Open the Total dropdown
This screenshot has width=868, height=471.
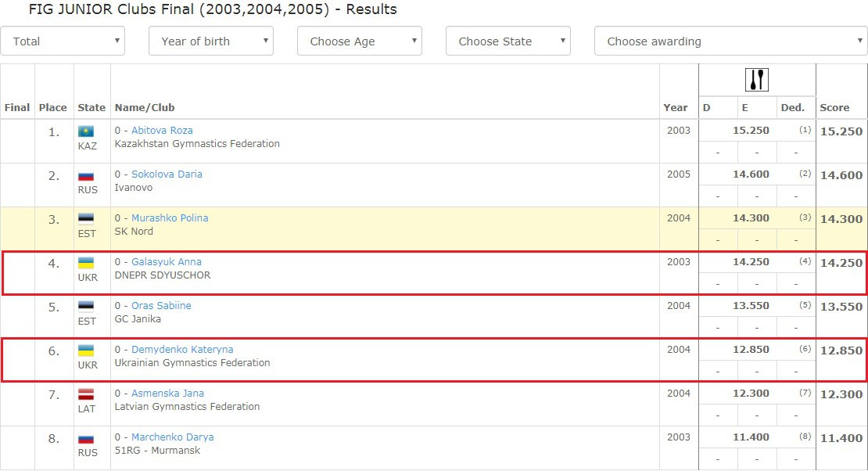63,41
